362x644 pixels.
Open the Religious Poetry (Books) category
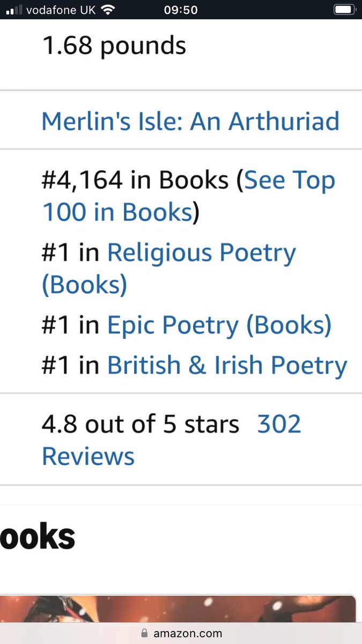tap(169, 269)
